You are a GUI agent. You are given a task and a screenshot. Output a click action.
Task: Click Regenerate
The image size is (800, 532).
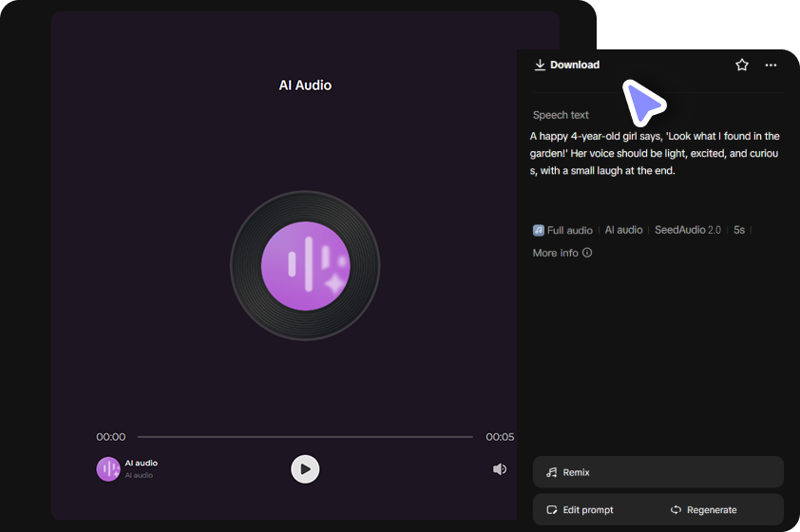[704, 510]
